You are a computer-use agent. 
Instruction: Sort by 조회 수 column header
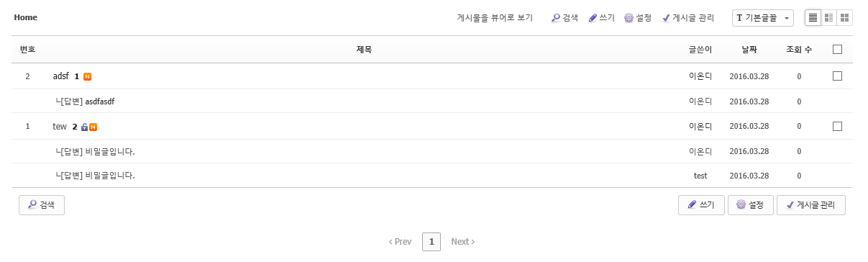coord(799,50)
